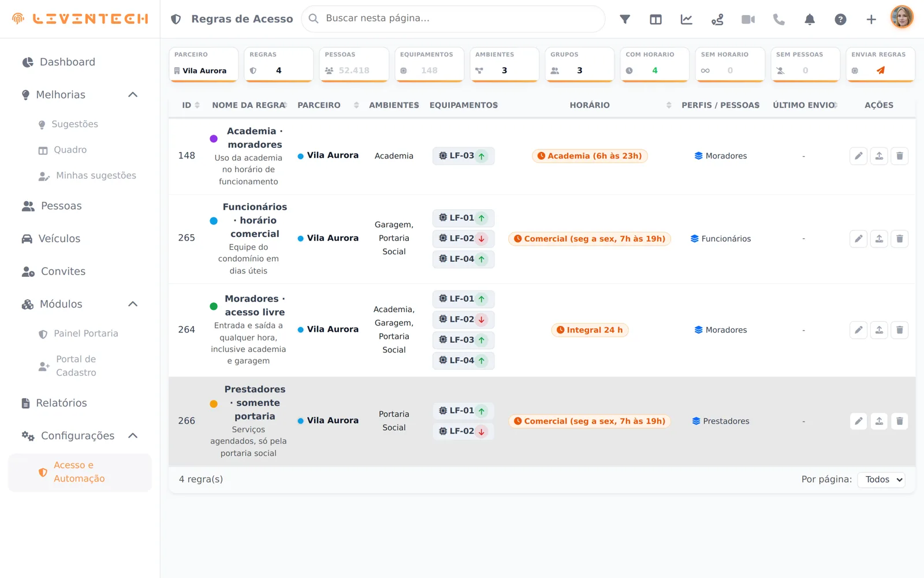924x578 pixels.
Task: Sort table by ID column
Action: pyautogui.click(x=191, y=105)
